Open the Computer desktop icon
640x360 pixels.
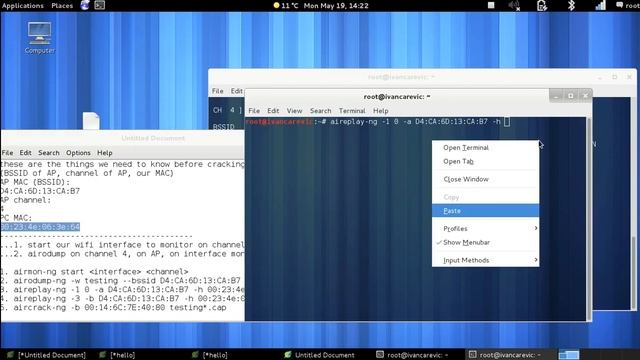40,38
